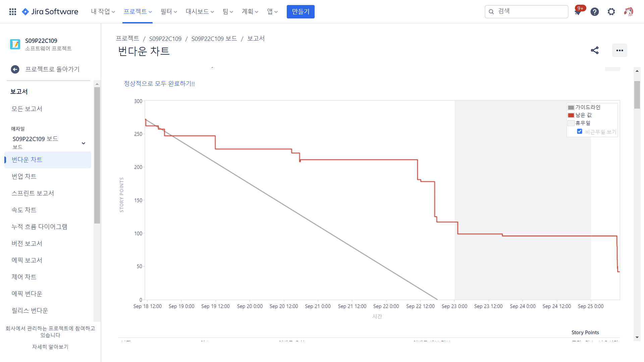Click the blue 만들기 button
644x362 pixels.
[x=301, y=12]
